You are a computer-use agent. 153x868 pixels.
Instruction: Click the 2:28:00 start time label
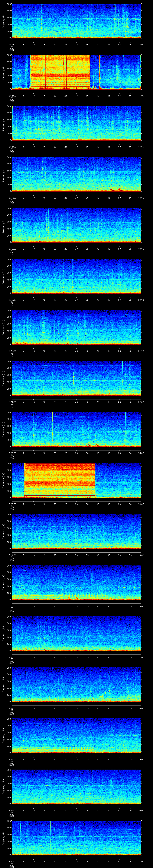[x=12, y=759]
